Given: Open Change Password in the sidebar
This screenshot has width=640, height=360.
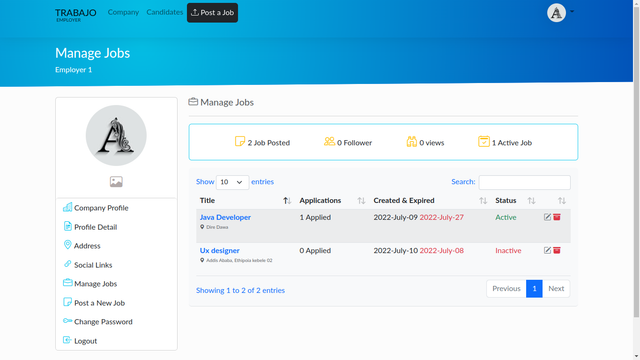Looking at the screenshot, I should [x=103, y=322].
